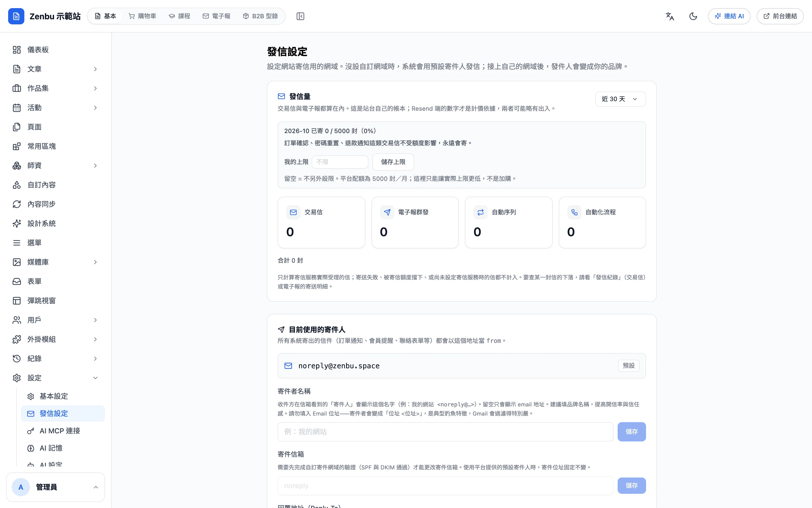812x508 pixels.
Task: Switch to the 課程 top tab
Action: click(x=179, y=16)
